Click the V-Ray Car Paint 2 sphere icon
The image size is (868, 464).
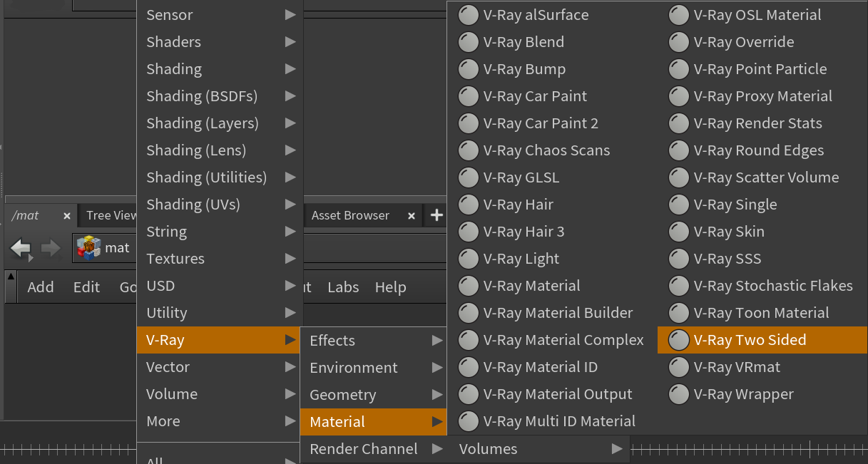[468, 123]
